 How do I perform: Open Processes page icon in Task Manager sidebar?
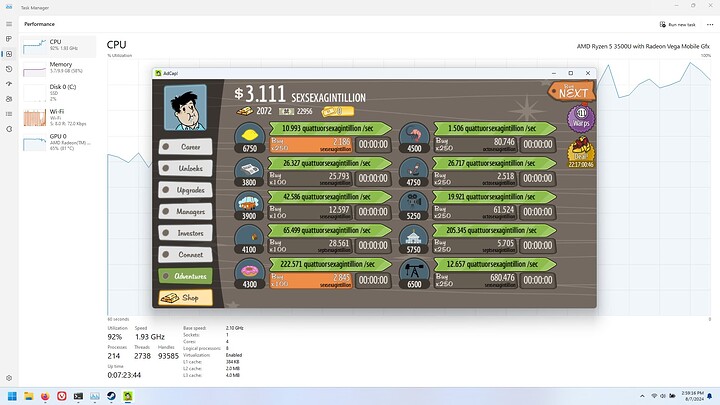9,39
